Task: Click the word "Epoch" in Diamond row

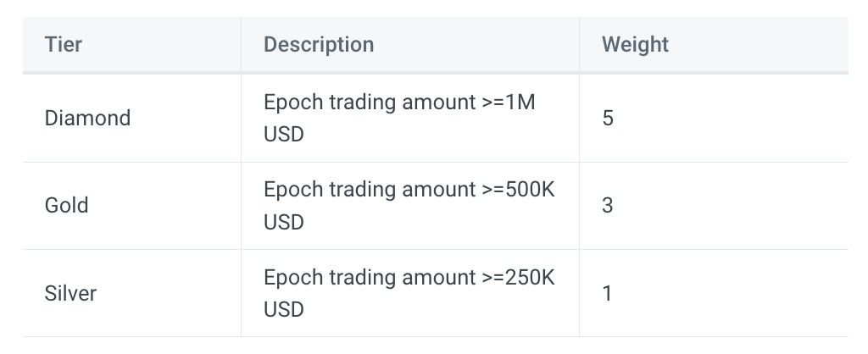Action: click(x=289, y=102)
